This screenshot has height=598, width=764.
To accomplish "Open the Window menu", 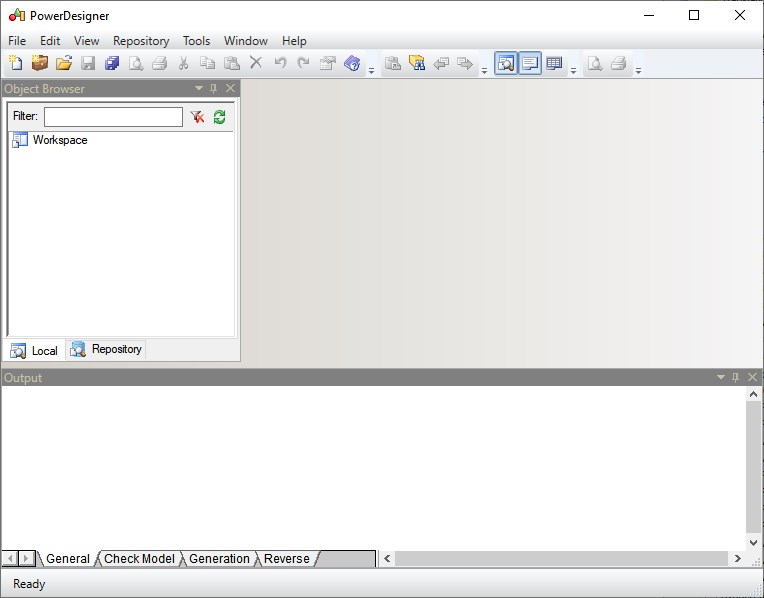I will (x=246, y=41).
